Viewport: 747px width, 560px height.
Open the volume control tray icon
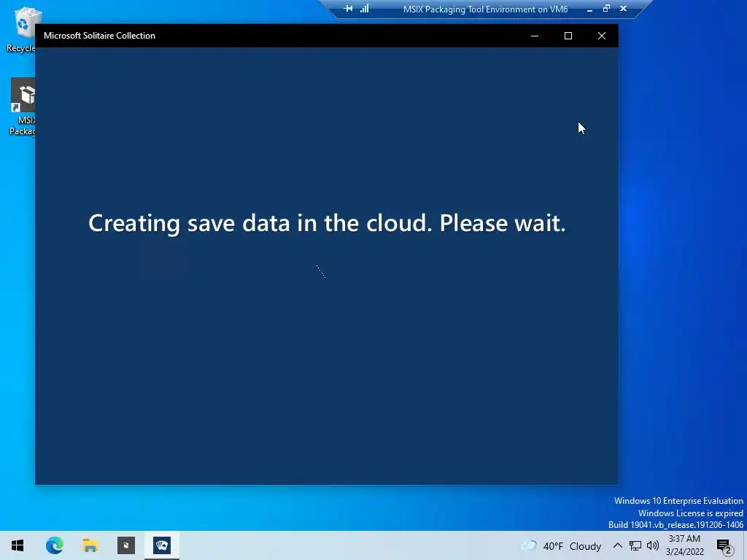(x=653, y=545)
